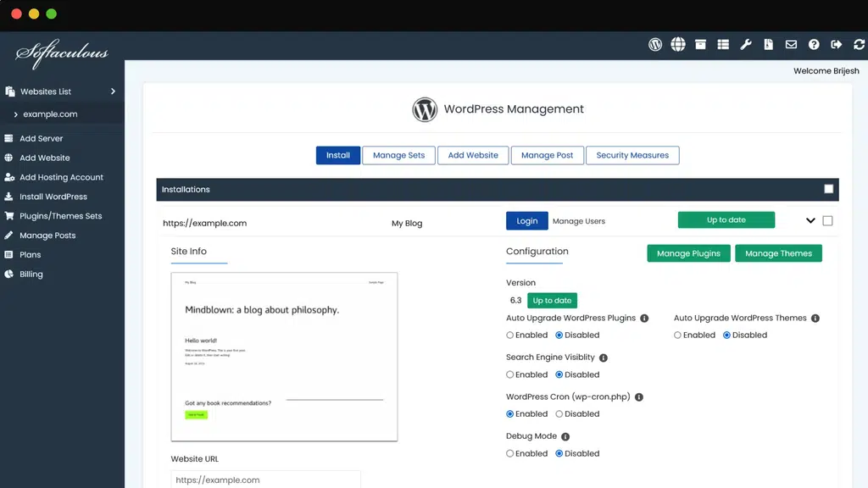The image size is (868, 488).
Task: Click the https://example.com installation URL
Action: pyautogui.click(x=205, y=223)
